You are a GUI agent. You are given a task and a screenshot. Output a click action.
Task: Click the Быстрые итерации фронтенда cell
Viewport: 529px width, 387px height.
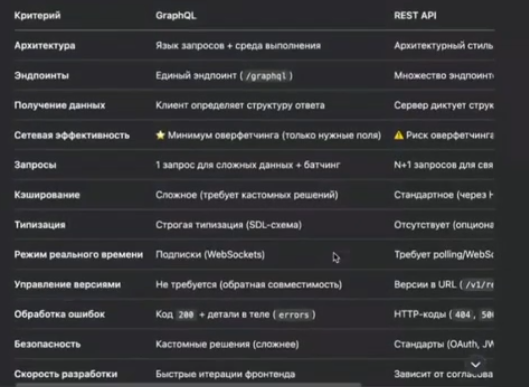225,374
